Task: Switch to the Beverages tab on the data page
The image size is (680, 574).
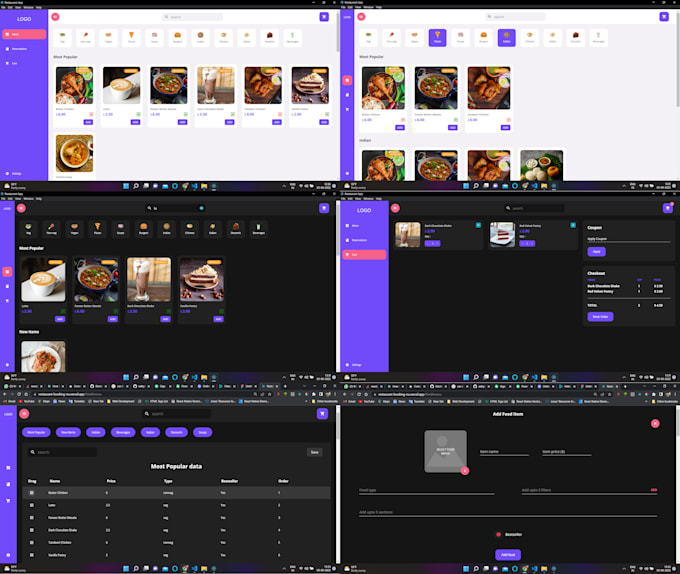Action: (x=123, y=432)
